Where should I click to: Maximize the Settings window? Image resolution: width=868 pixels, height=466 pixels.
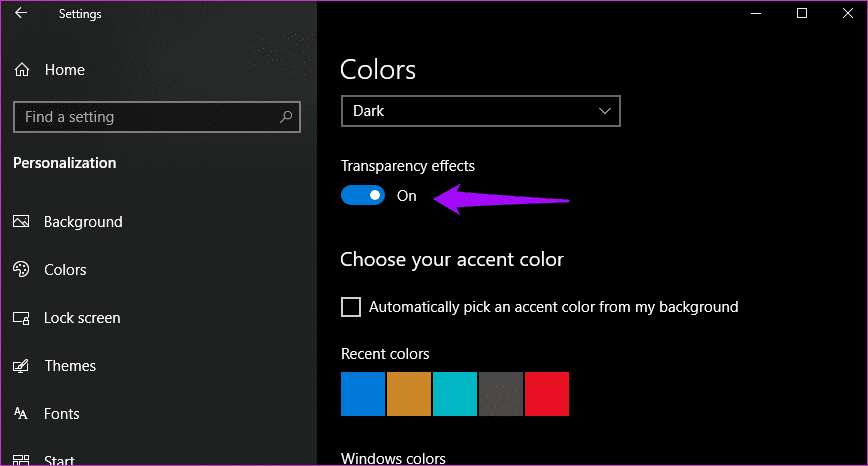tap(802, 13)
